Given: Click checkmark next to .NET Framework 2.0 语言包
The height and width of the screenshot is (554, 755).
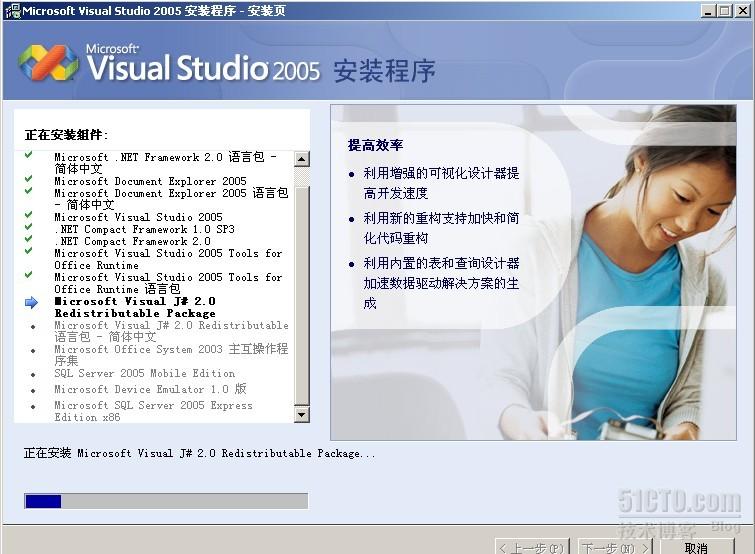Looking at the screenshot, I should (x=28, y=155).
